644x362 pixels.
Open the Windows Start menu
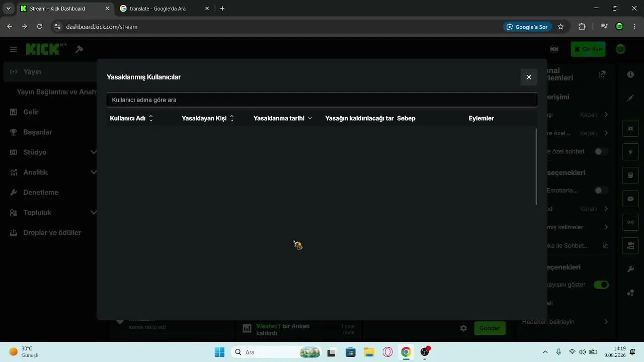coord(219,352)
